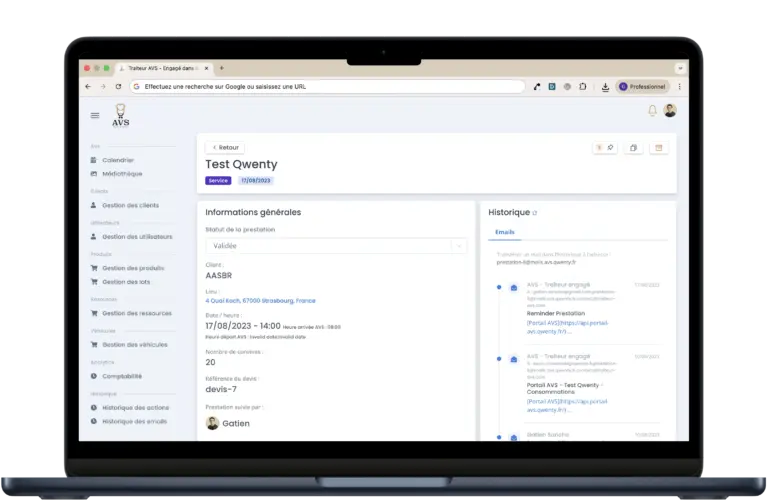Click the 17/08/2023 date badge
This screenshot has height=501, width=768.
[x=256, y=181]
